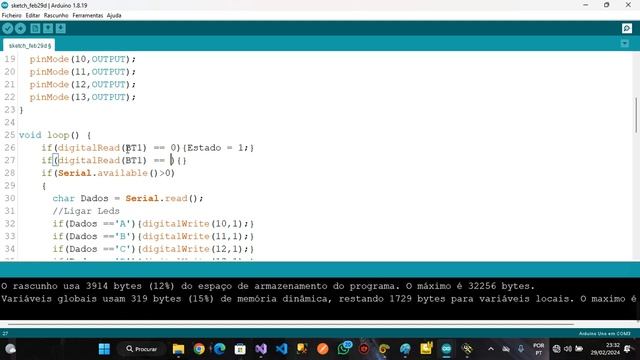
Task: Click the Verify sketch checkmark button
Action: pyautogui.click(x=8, y=29)
